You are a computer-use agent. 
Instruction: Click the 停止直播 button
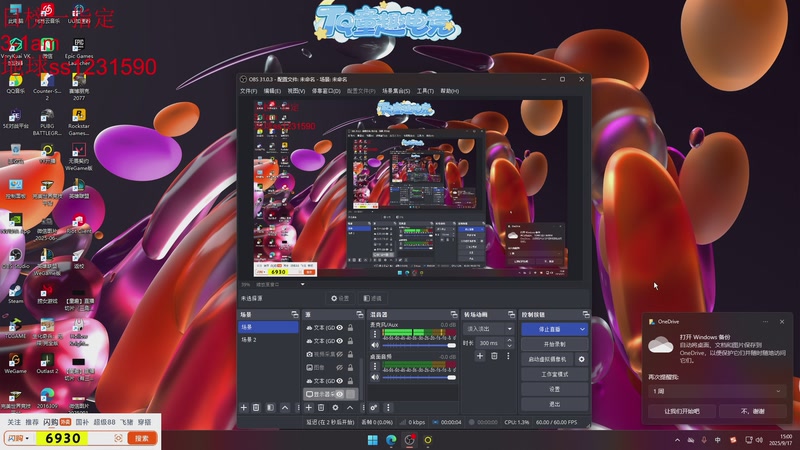pos(549,330)
